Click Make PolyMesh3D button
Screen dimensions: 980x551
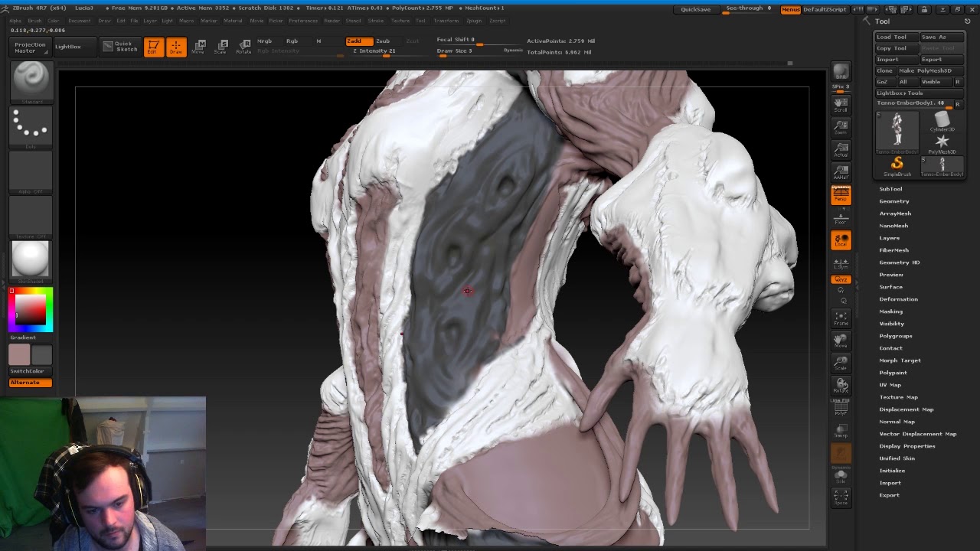pos(930,70)
